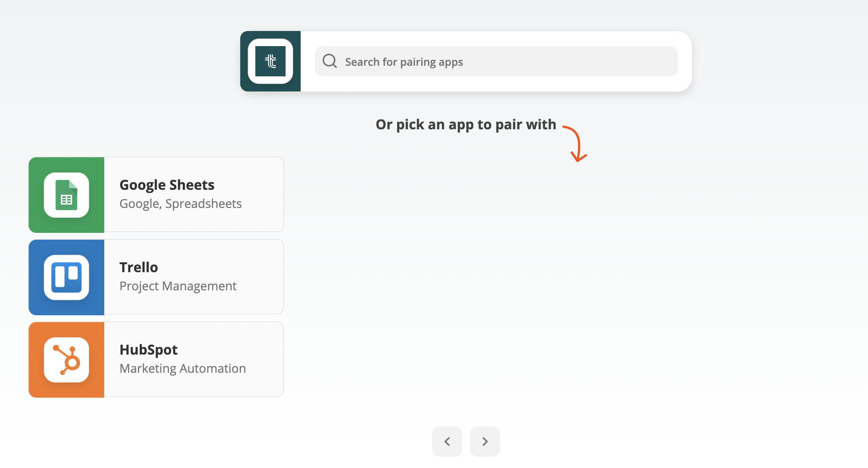Go to previous apps with left chevron
The image size is (868, 468).
point(447,442)
